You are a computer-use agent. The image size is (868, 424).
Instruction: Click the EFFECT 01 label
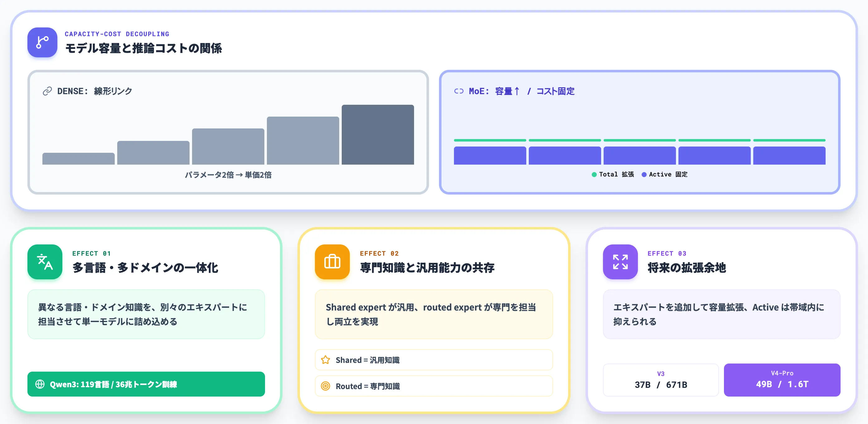[91, 253]
